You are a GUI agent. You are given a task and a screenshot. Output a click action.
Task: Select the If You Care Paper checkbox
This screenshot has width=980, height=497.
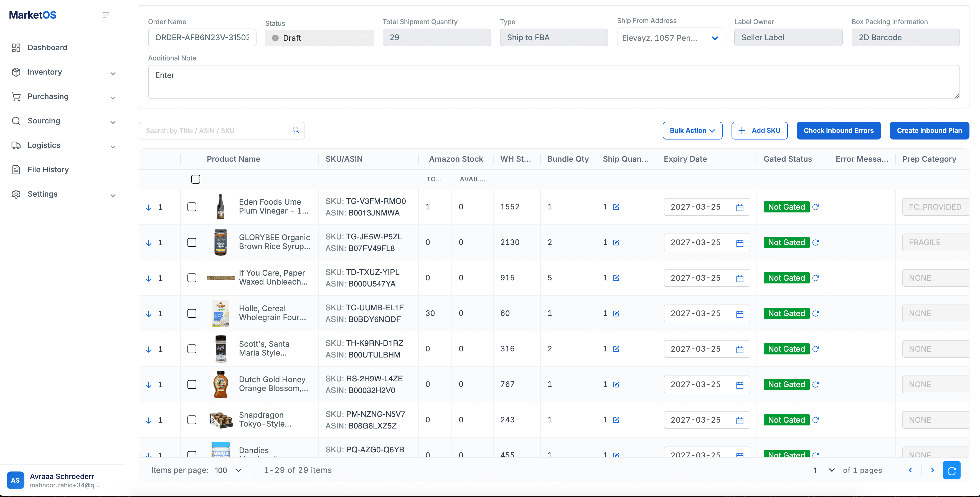[192, 278]
